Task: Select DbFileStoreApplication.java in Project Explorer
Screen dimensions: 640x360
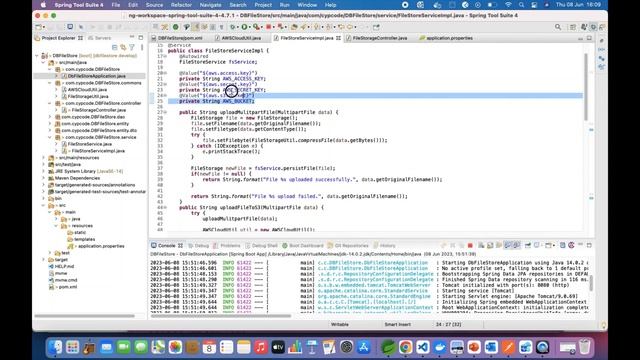Action: click(96, 76)
